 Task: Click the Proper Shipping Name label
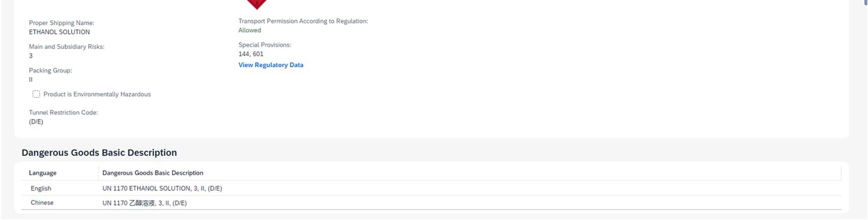[61, 23]
